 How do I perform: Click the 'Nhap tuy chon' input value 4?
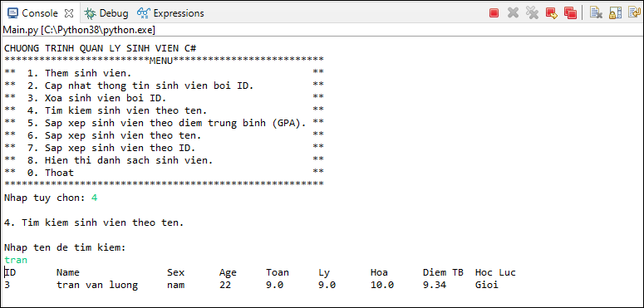[x=94, y=198]
